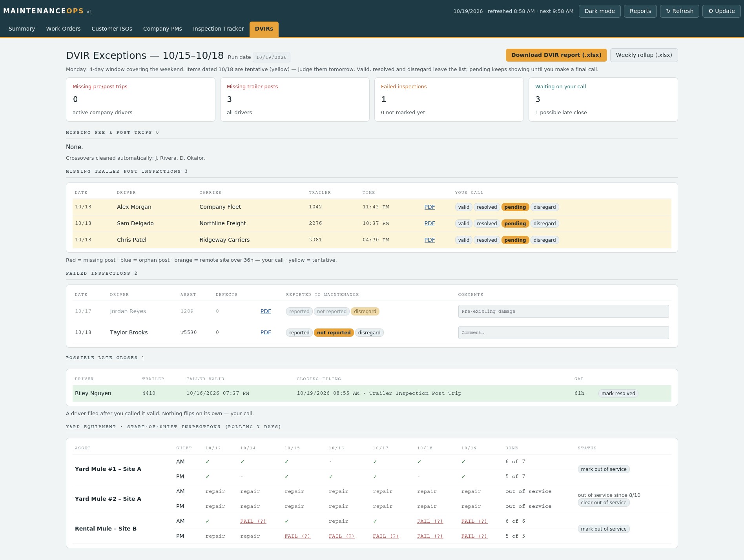Select not reported for Taylor Brooks
Image resolution: width=744 pixels, height=560 pixels.
click(334, 333)
